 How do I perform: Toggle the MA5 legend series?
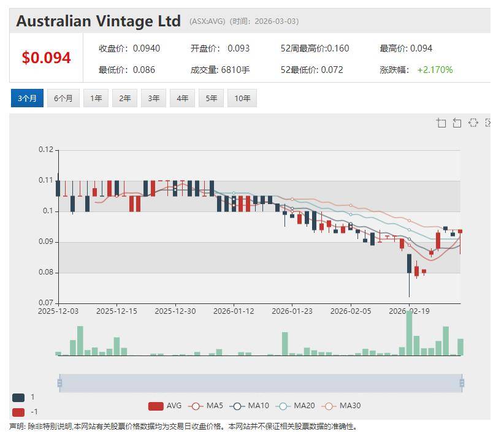click(x=206, y=406)
